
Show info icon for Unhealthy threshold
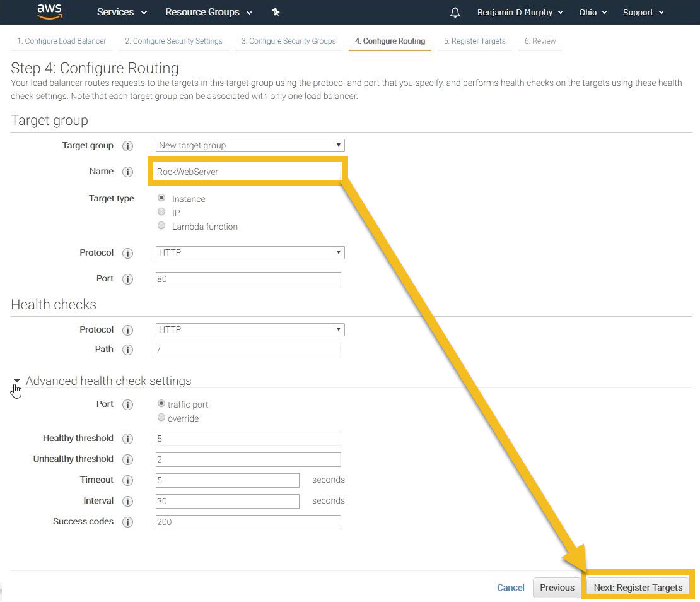[127, 459]
